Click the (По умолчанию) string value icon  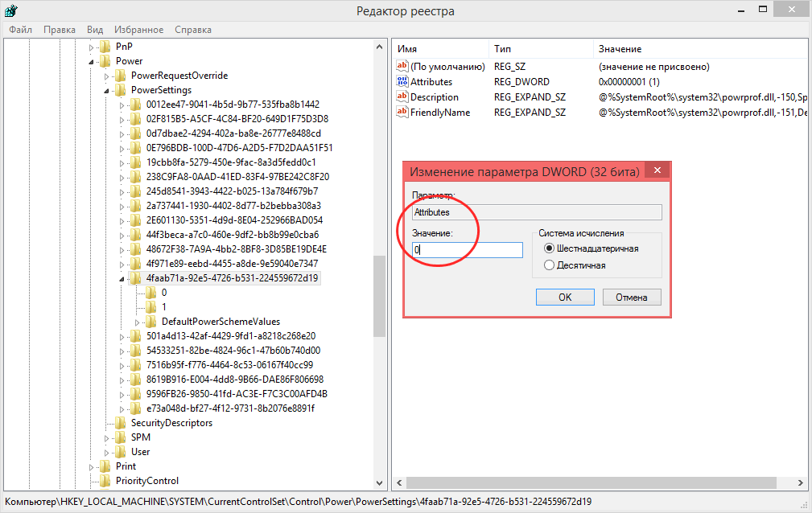pos(402,66)
